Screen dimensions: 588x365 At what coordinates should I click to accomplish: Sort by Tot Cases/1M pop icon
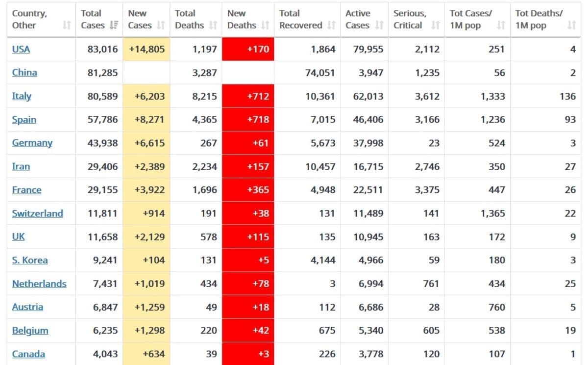tap(500, 26)
